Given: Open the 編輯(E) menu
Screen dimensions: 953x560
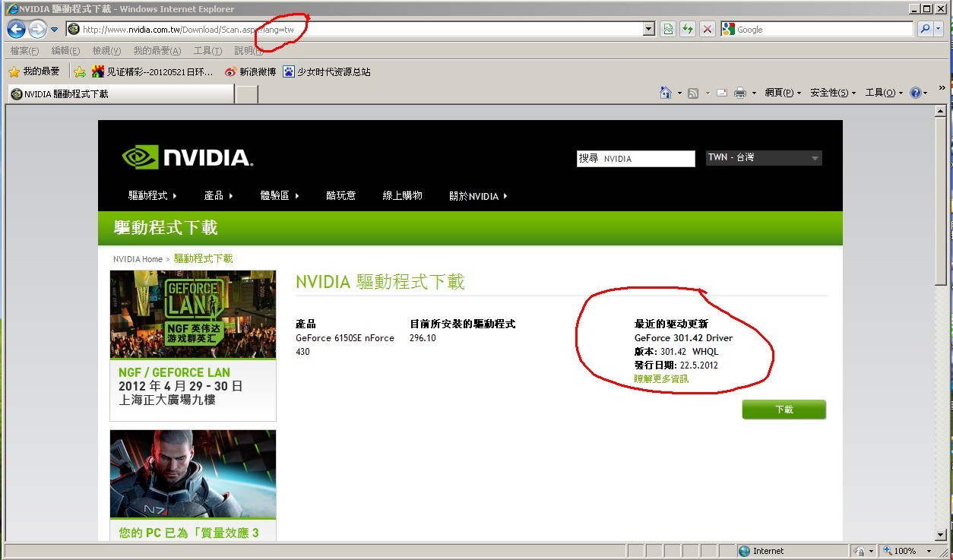Looking at the screenshot, I should [65, 51].
